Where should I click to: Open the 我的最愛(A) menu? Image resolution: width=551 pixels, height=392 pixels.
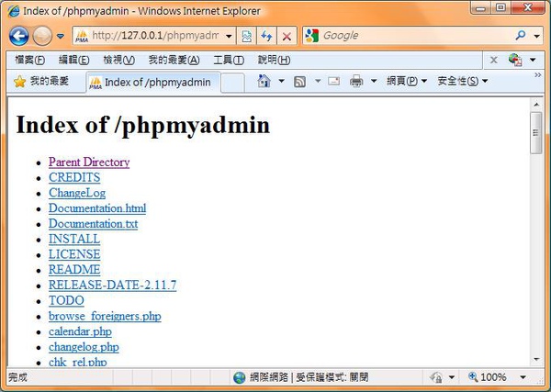point(174,60)
